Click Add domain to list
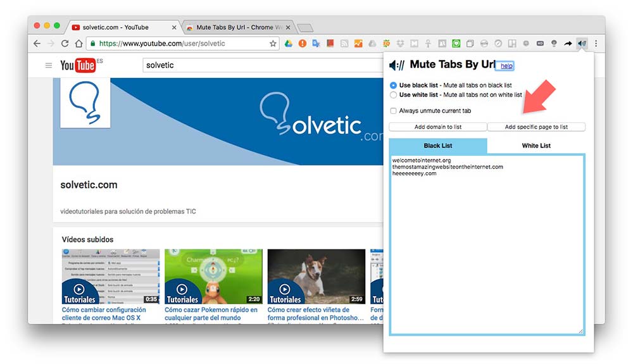 pyautogui.click(x=438, y=127)
